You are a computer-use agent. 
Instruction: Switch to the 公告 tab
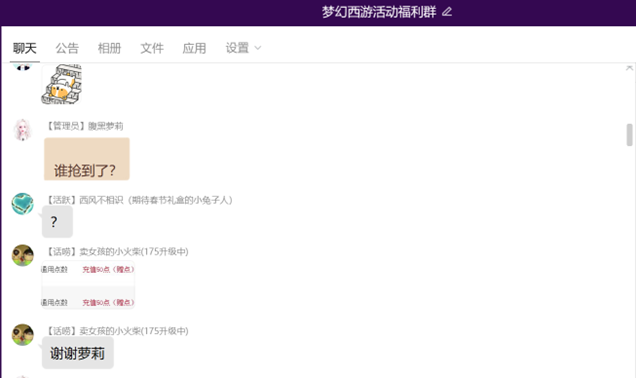point(67,48)
